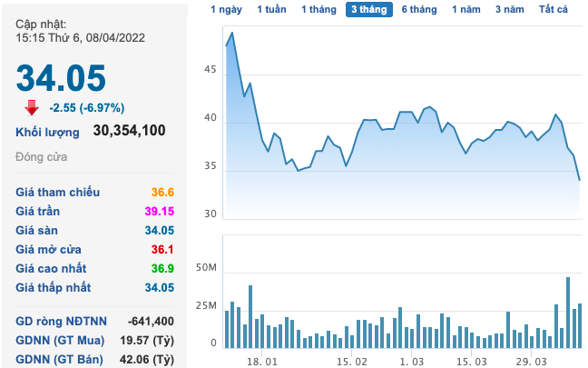Click the tallest volume bar near chart end
Image resolution: width=588 pixels, height=368 pixels.
(x=568, y=313)
